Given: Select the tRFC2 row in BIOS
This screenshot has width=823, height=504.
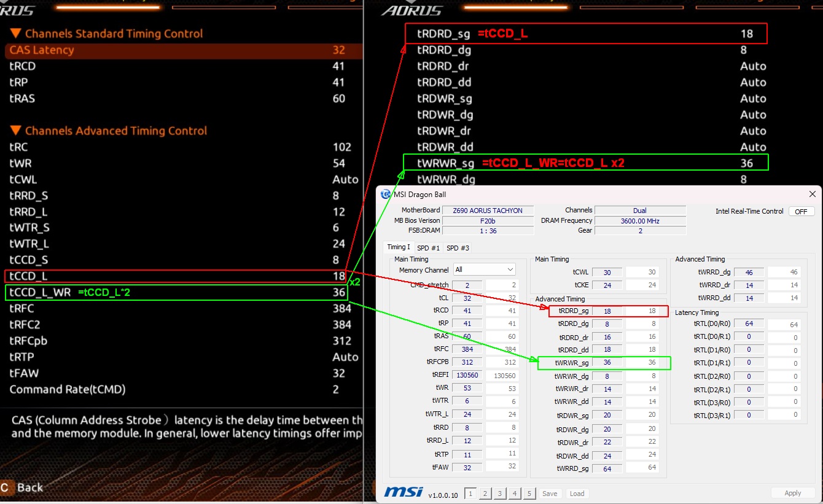Looking at the screenshot, I should click(x=183, y=325).
